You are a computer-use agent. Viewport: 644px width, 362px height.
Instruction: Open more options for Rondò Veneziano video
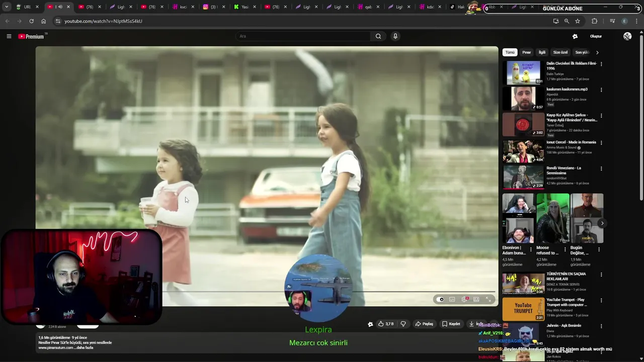click(x=601, y=168)
